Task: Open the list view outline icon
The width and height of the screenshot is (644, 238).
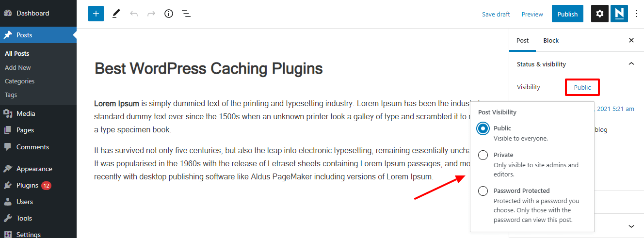Action: point(186,14)
